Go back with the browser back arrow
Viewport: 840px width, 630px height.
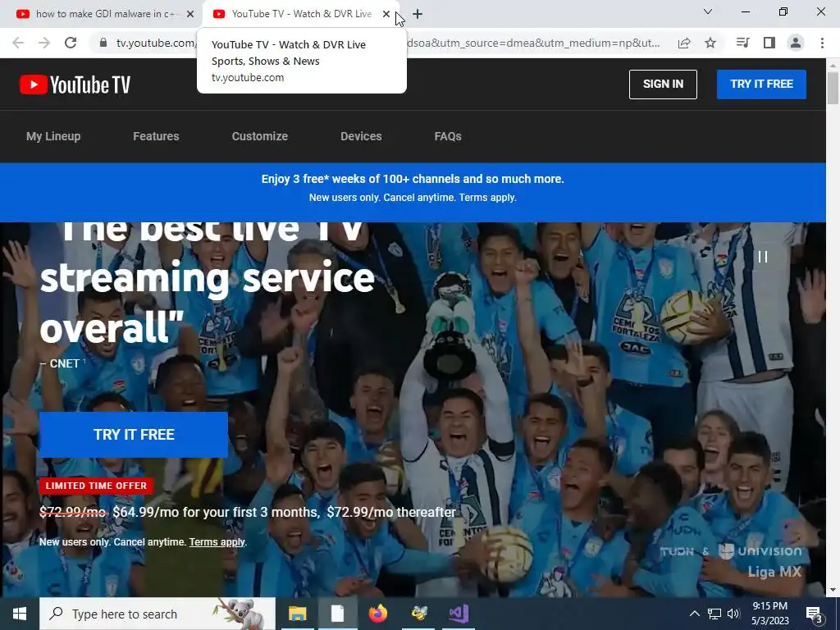[x=18, y=43]
